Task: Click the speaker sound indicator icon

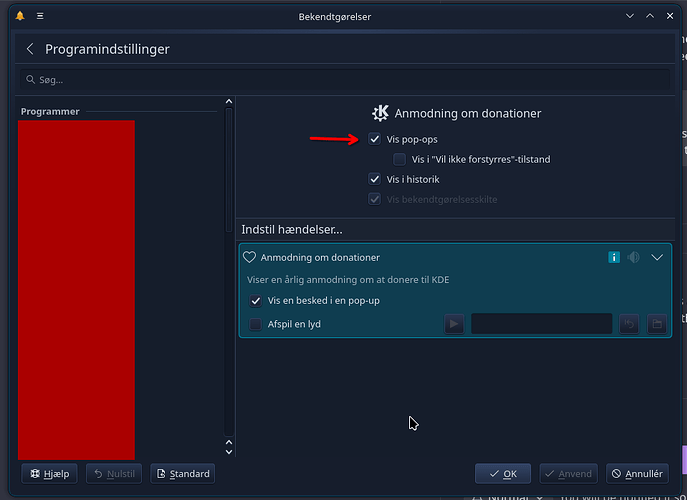Action: pyautogui.click(x=634, y=257)
